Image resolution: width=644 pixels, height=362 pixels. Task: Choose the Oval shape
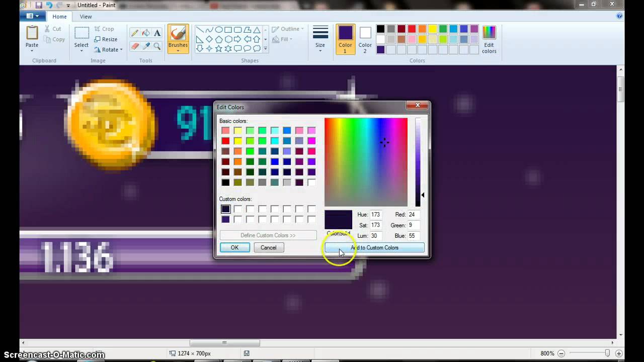(219, 30)
